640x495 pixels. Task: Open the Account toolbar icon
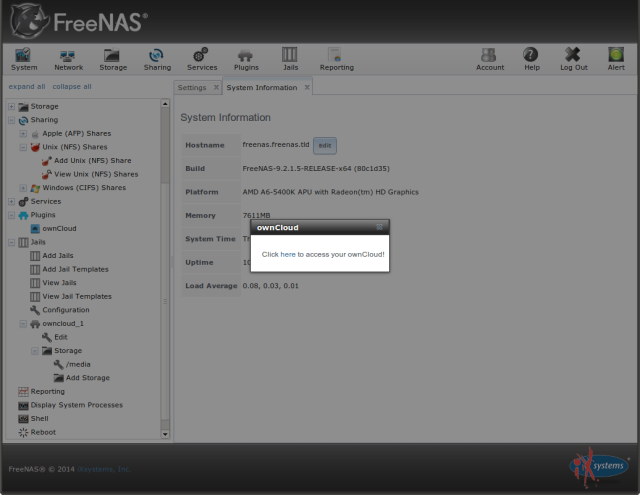pyautogui.click(x=489, y=55)
